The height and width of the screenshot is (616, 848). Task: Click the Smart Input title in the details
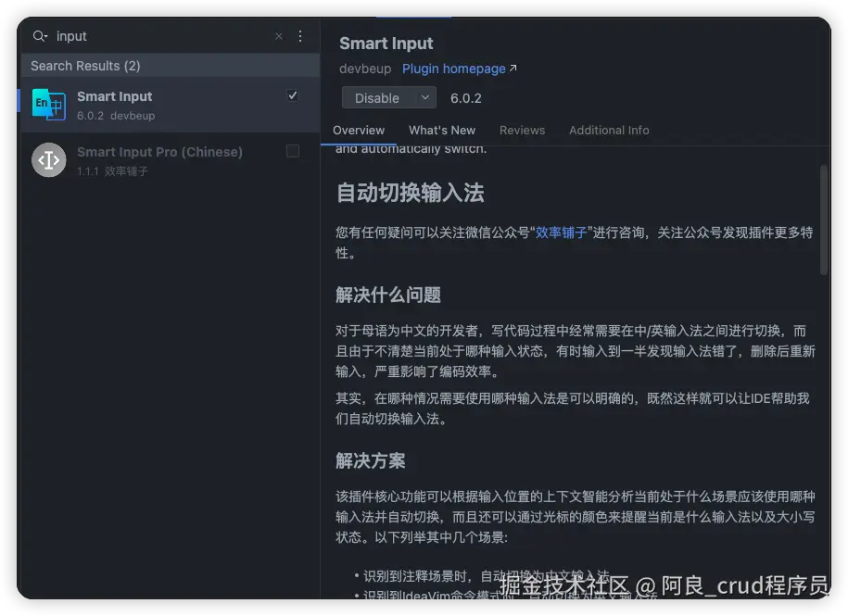point(386,44)
